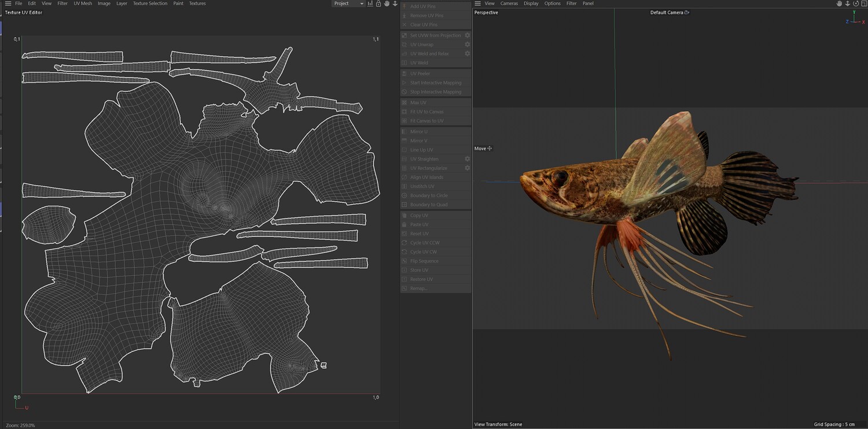Viewport: 868px width, 429px height.
Task: Open the Display menu in viewport
Action: tap(531, 3)
